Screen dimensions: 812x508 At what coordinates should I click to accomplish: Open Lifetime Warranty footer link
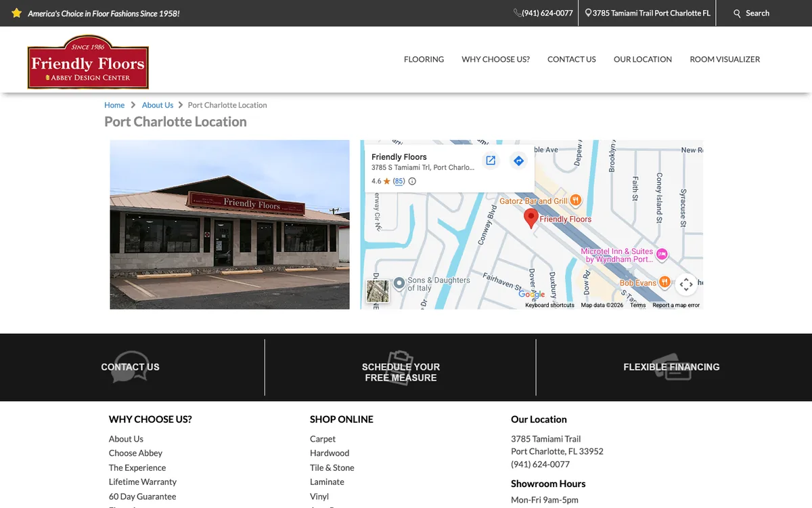(x=143, y=482)
